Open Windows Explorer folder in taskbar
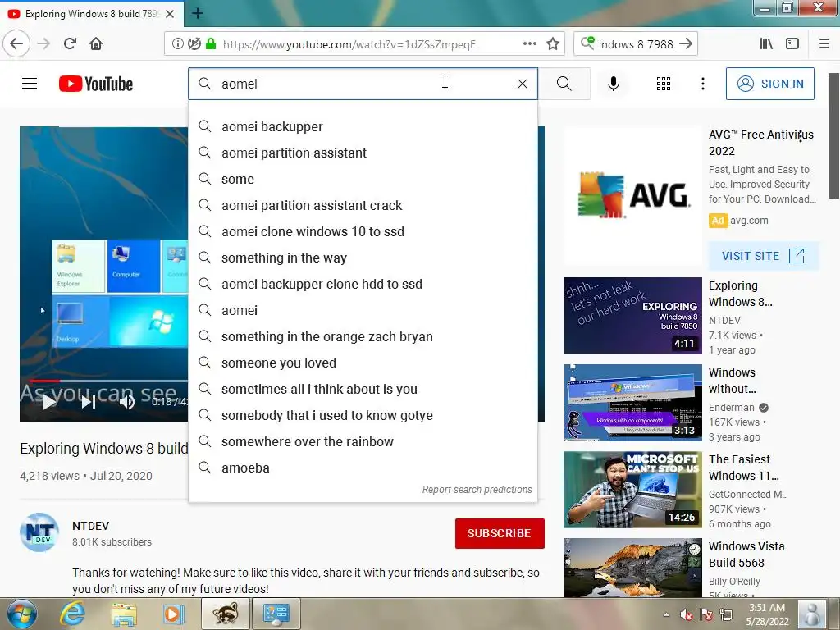Image resolution: width=840 pixels, height=630 pixels. (x=124, y=614)
